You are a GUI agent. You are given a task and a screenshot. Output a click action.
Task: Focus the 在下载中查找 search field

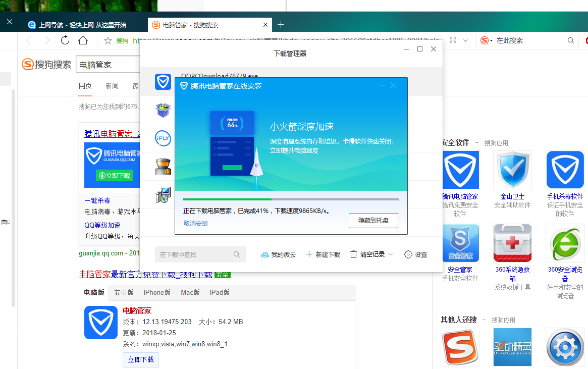(x=200, y=254)
